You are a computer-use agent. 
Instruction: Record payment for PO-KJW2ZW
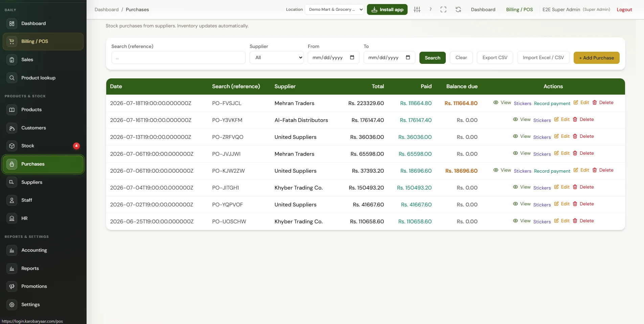(x=552, y=171)
